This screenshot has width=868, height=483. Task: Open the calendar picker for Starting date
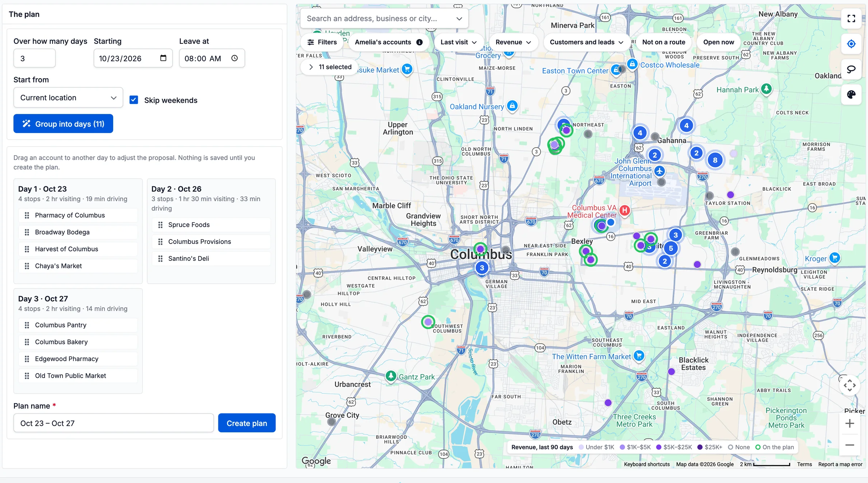click(163, 58)
